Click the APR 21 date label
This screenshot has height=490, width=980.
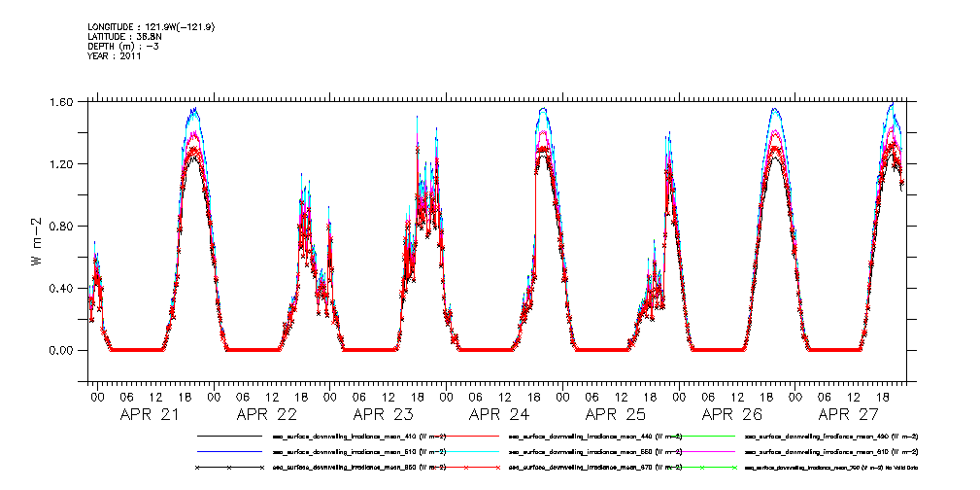coord(149,415)
